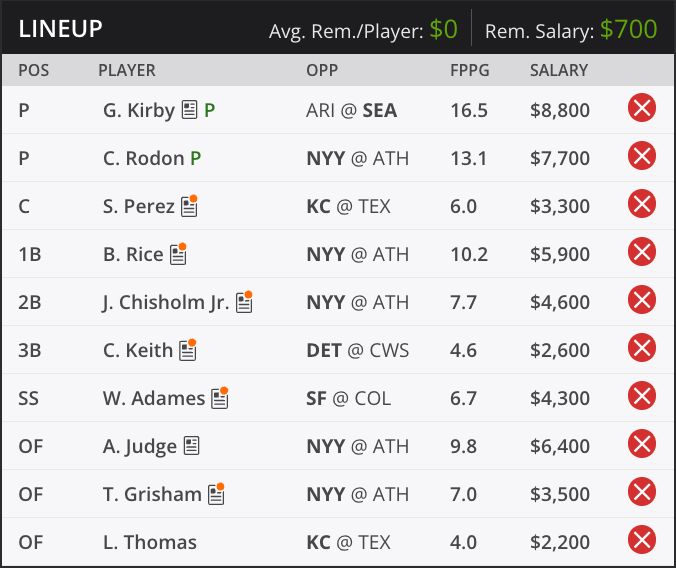Remove G. Kirby from the lineup
This screenshot has height=568, width=676.
pyautogui.click(x=642, y=108)
